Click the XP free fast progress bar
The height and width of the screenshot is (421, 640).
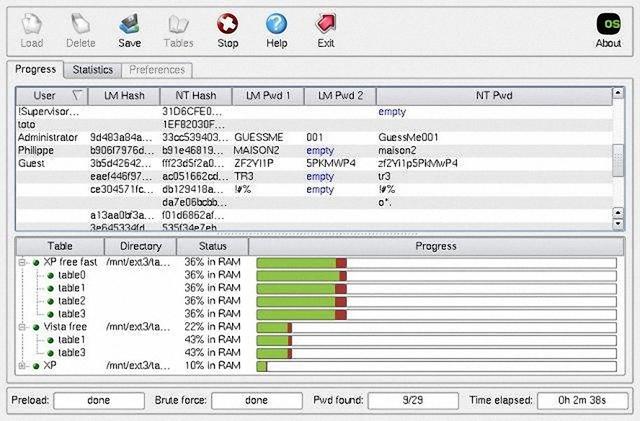tap(436, 263)
